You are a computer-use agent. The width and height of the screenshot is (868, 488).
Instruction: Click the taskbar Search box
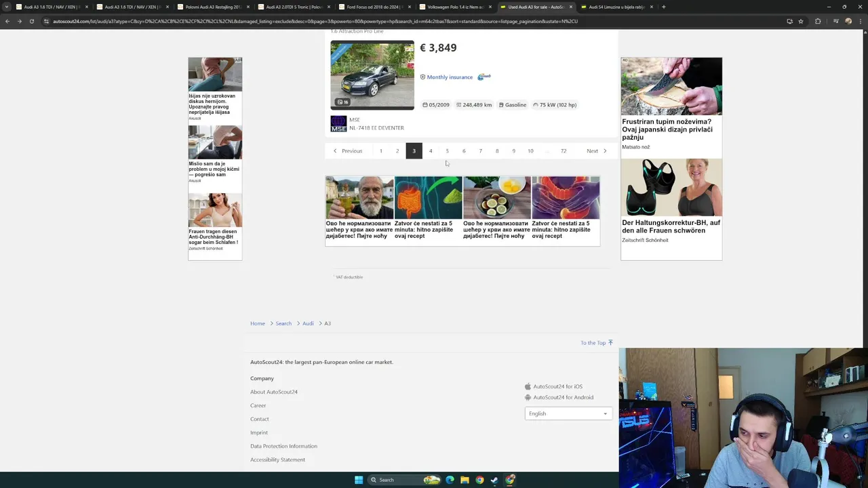(405, 480)
